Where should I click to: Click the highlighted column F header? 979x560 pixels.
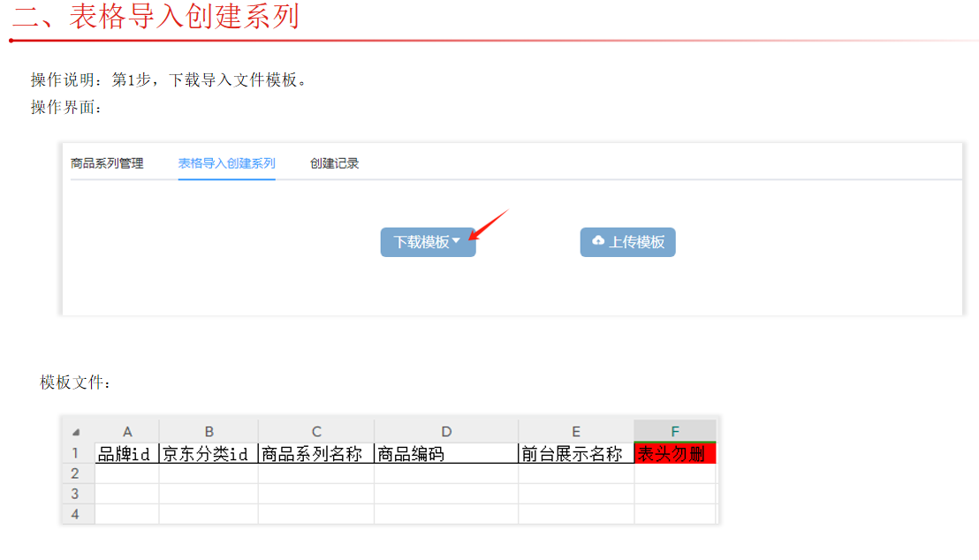point(675,431)
